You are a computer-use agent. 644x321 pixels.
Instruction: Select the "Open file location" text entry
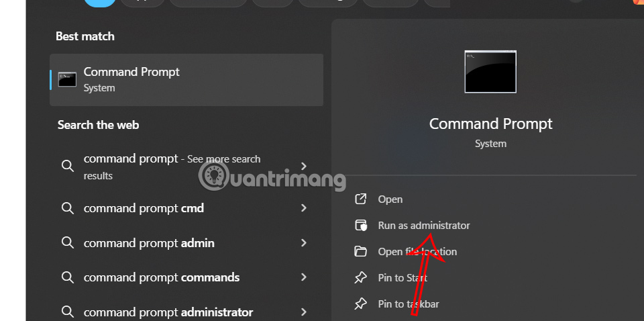coord(417,252)
